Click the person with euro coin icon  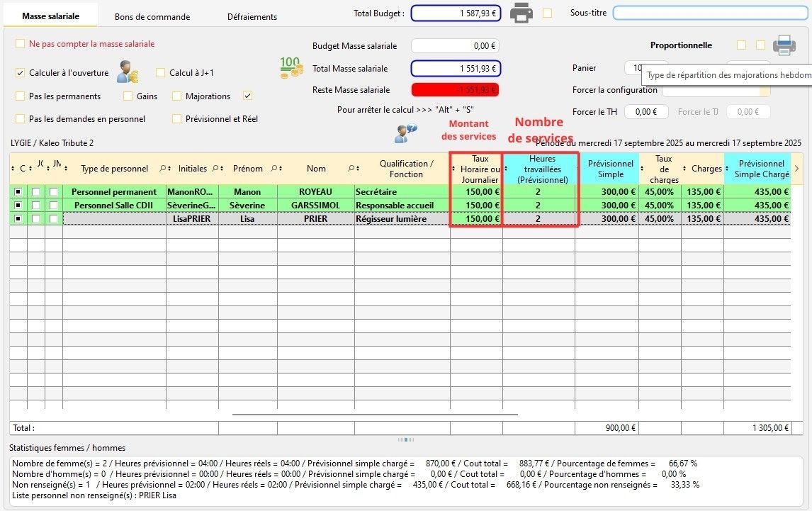[x=127, y=72]
